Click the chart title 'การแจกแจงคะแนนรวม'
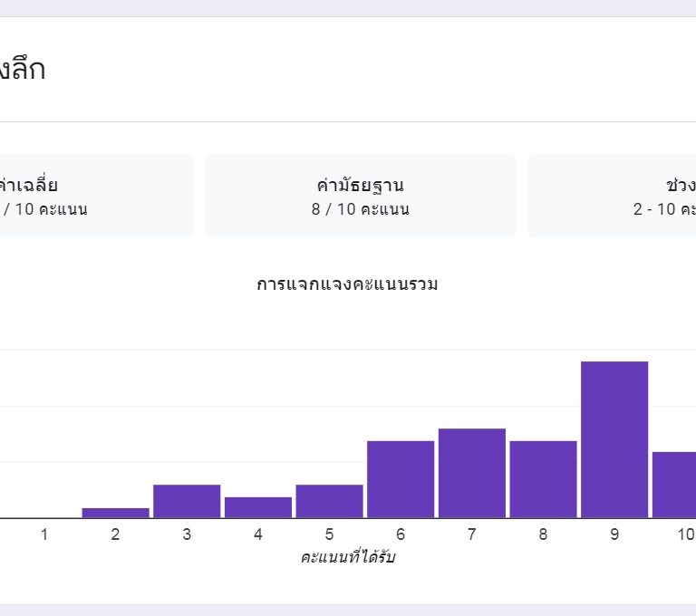 click(347, 284)
